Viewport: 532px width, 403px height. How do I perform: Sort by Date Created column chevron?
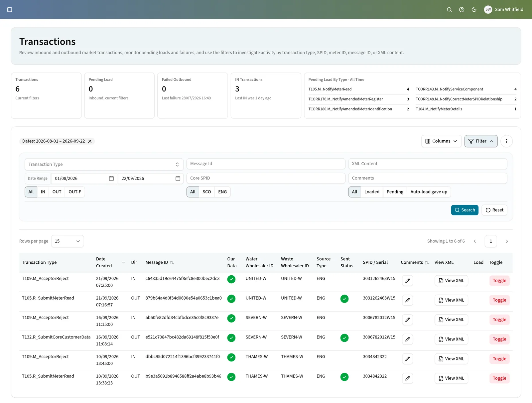point(123,263)
